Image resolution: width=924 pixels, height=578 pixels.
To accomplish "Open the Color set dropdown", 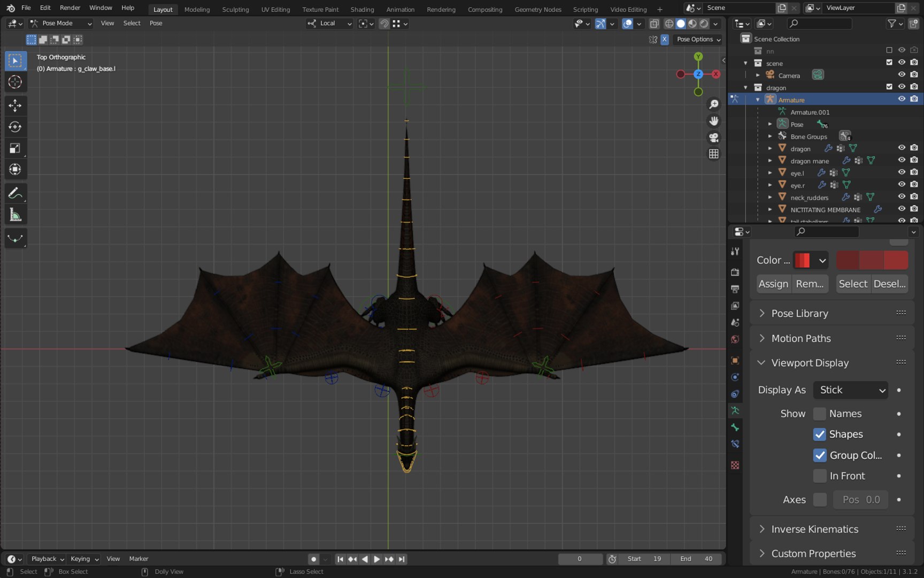I will 811,260.
